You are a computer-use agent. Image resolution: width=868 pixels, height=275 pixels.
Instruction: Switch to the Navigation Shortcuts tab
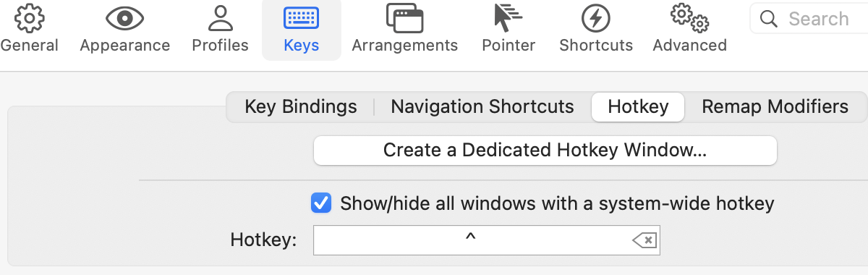click(x=482, y=107)
